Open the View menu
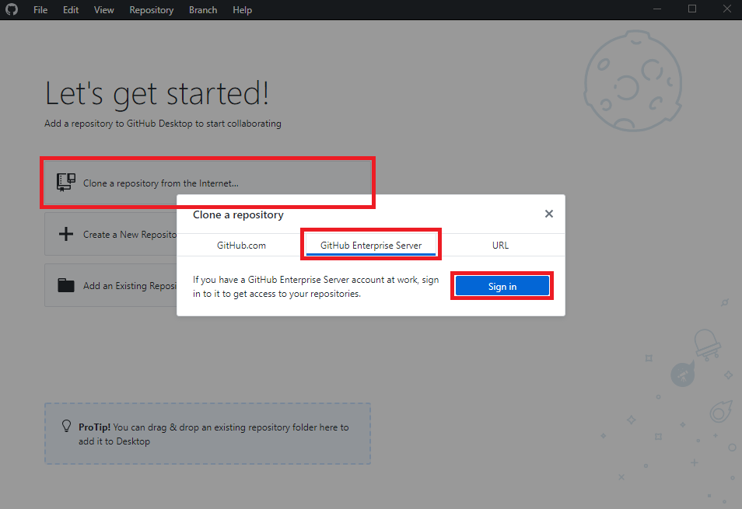742x509 pixels. (x=104, y=10)
